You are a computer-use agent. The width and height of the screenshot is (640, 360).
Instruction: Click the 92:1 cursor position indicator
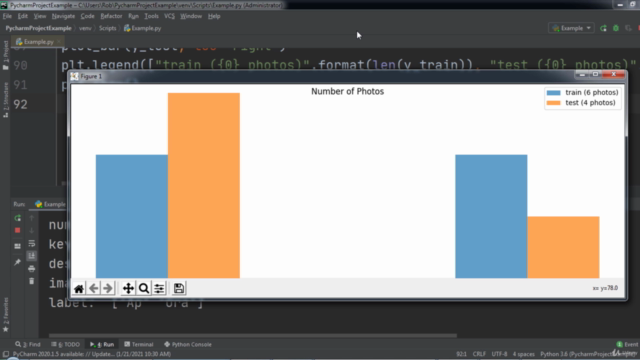[x=461, y=354]
